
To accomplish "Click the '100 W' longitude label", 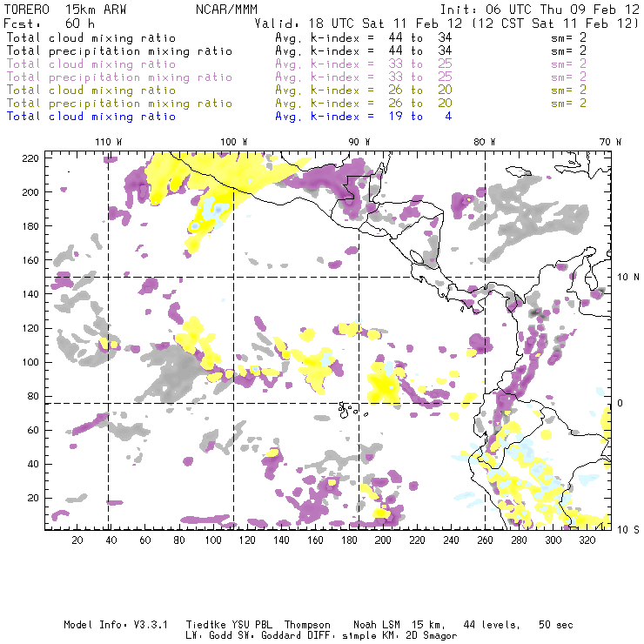I will click(x=234, y=142).
